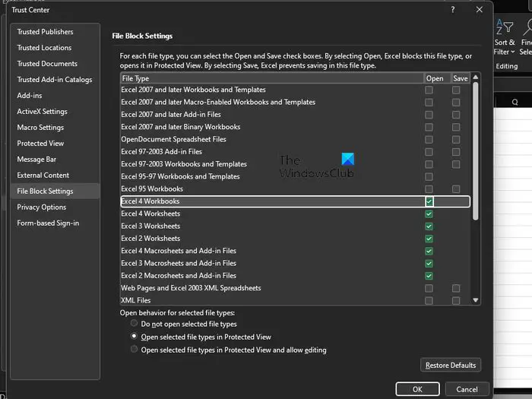Viewport: 532px width, 399px height.
Task: Check Open for Excel 95-97 Workbooks and Templates
Action: click(x=429, y=176)
